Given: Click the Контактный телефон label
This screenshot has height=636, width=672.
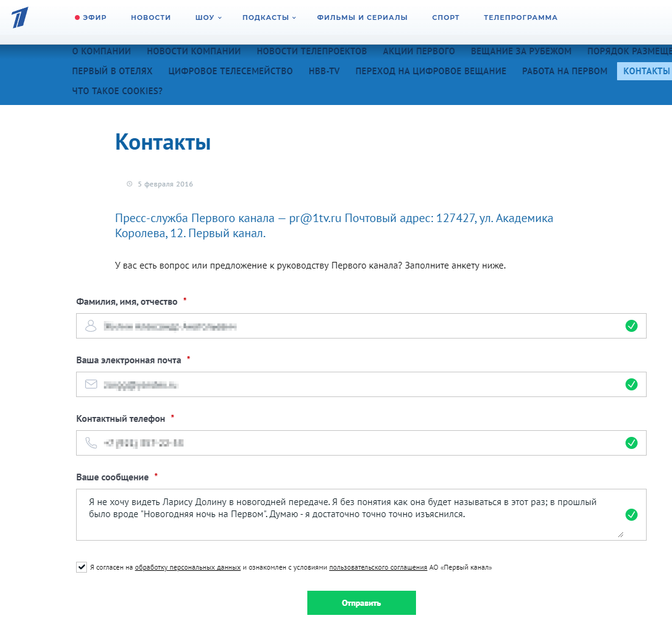Looking at the screenshot, I should pyautogui.click(x=120, y=419).
